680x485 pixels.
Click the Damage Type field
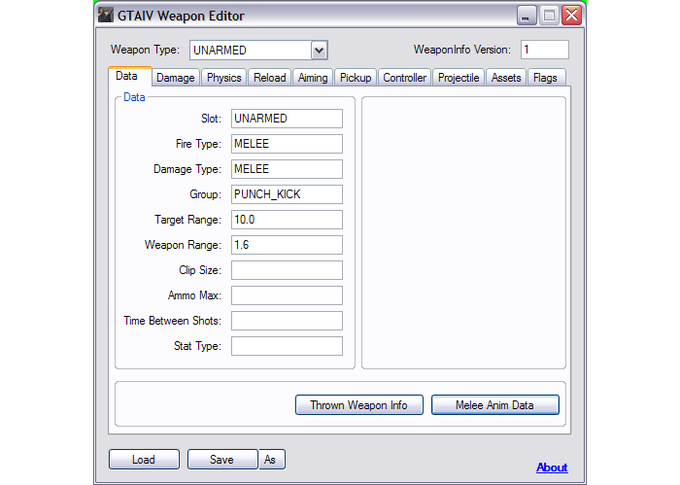tap(287, 169)
